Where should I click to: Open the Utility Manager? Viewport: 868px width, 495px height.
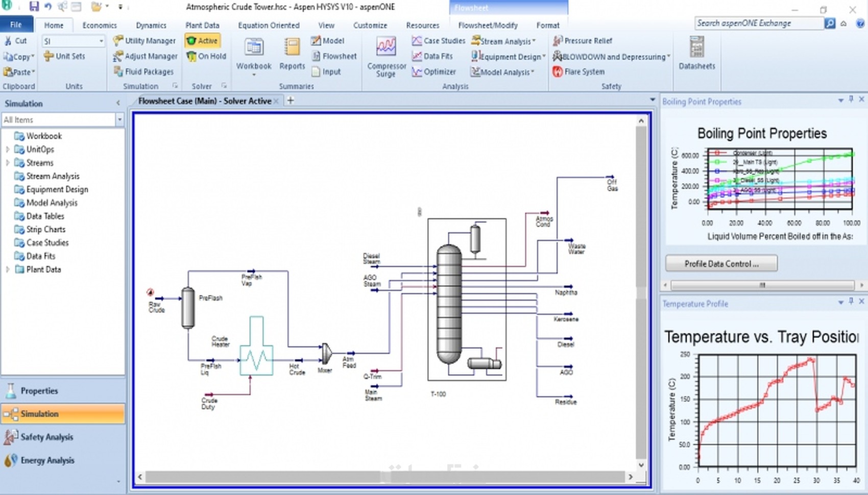[144, 41]
